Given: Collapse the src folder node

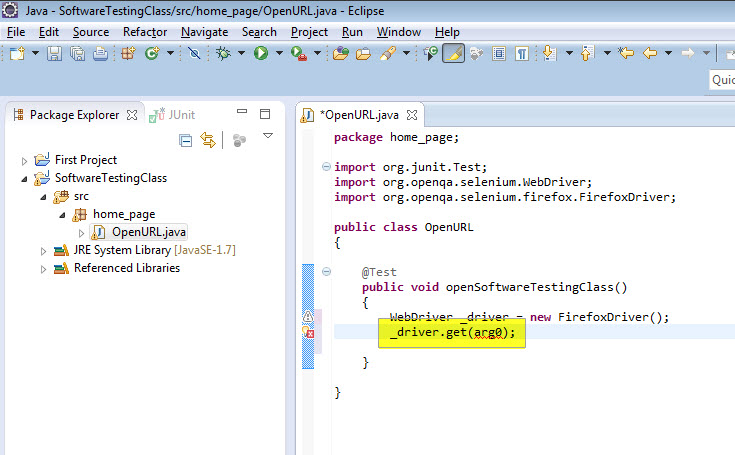Looking at the screenshot, I should click(43, 197).
